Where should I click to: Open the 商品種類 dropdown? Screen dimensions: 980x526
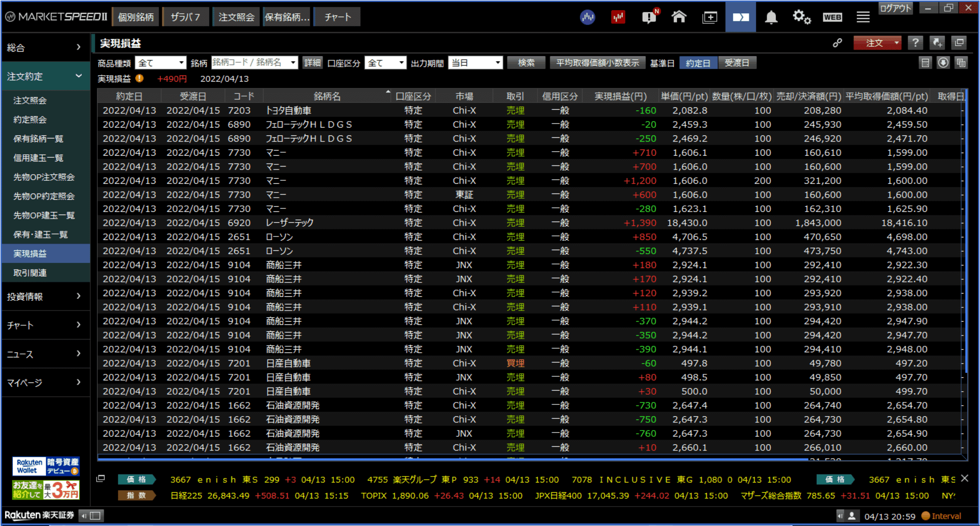click(160, 63)
